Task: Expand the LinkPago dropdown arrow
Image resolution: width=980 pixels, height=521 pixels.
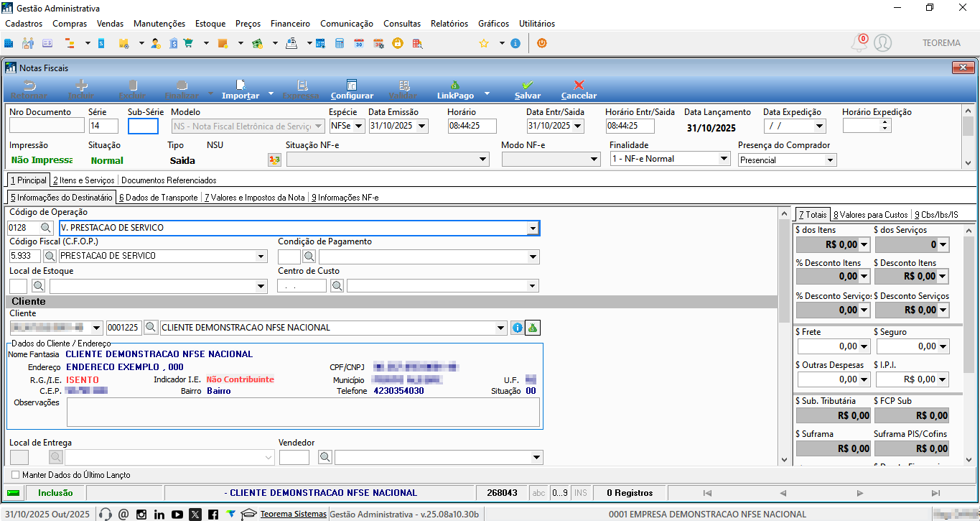Action: (x=487, y=93)
